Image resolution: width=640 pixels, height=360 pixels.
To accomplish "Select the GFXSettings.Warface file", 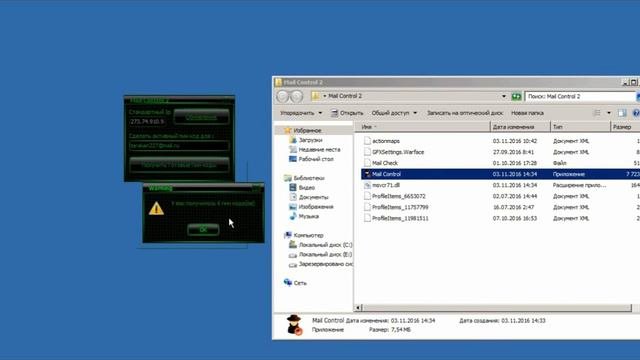I will 398,152.
